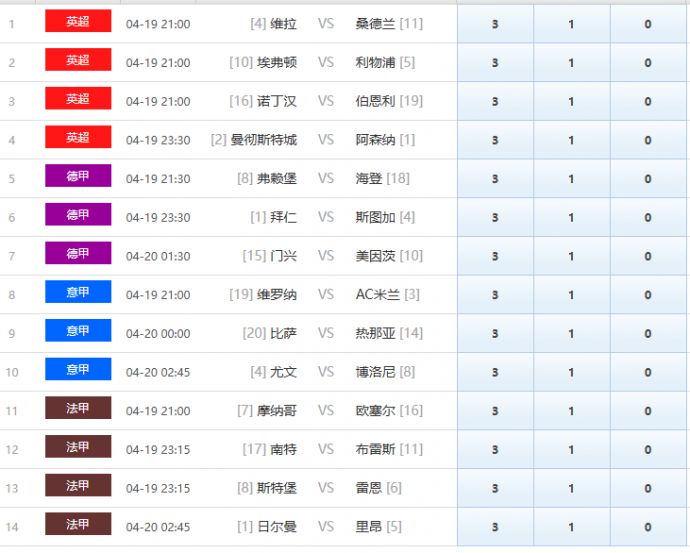This screenshot has height=553, width=690.
Task: Click VS between 门兴 and 美因茨
Action: (x=326, y=256)
